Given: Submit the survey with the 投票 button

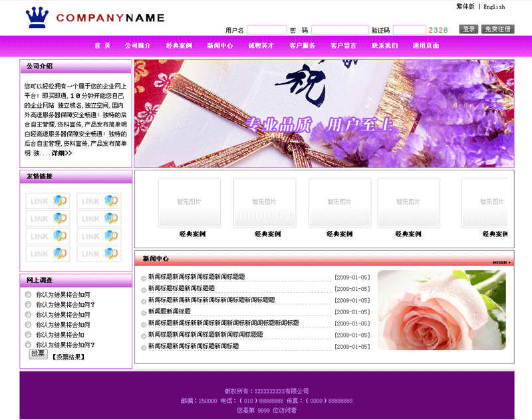Looking at the screenshot, I should pos(39,354).
